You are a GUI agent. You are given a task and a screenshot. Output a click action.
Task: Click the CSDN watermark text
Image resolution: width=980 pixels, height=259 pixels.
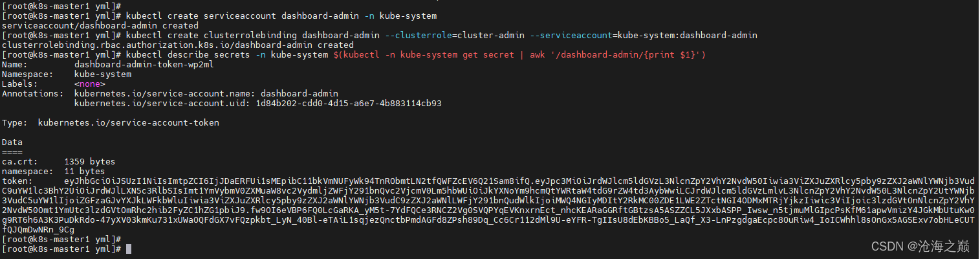click(x=922, y=246)
